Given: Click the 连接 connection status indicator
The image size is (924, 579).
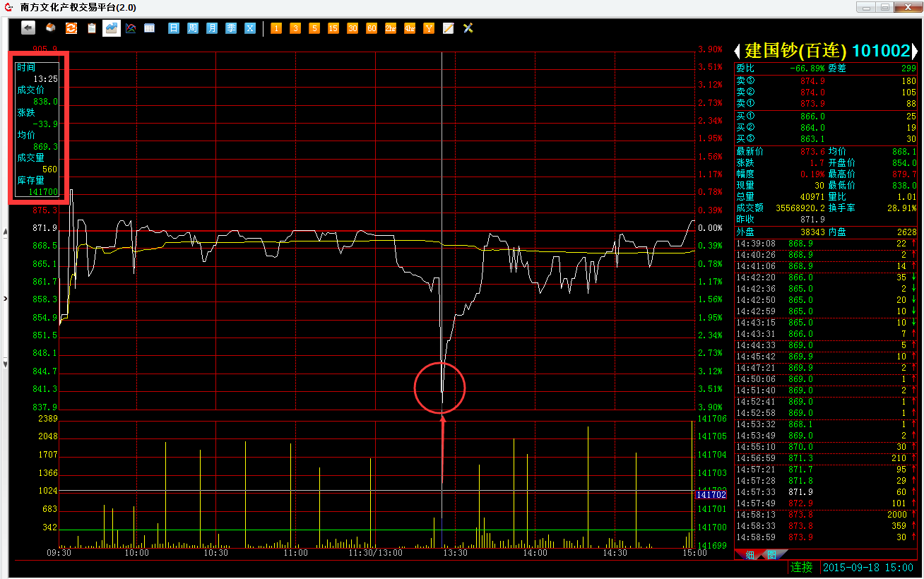Looking at the screenshot, I should (801, 568).
